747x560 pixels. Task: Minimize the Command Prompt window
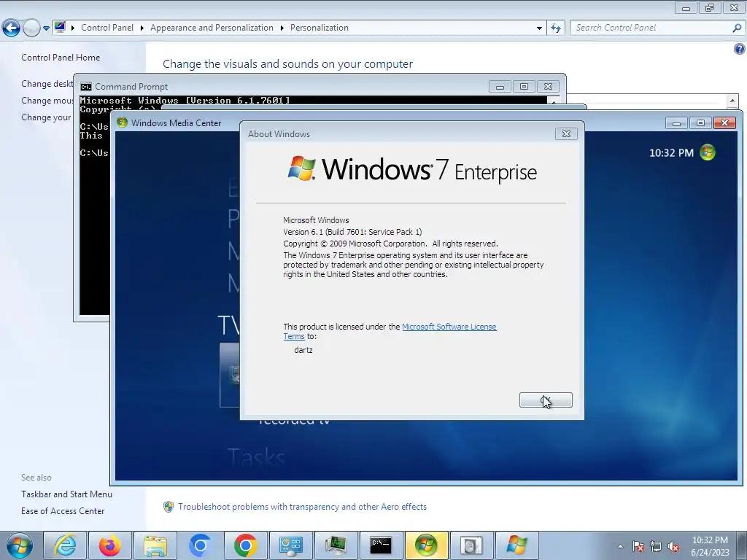(500, 87)
